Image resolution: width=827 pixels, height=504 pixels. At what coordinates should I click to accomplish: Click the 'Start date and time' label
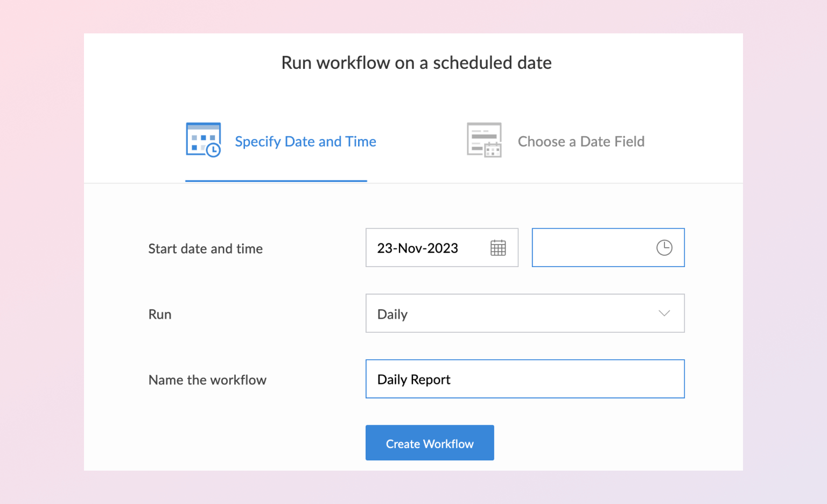click(x=205, y=249)
